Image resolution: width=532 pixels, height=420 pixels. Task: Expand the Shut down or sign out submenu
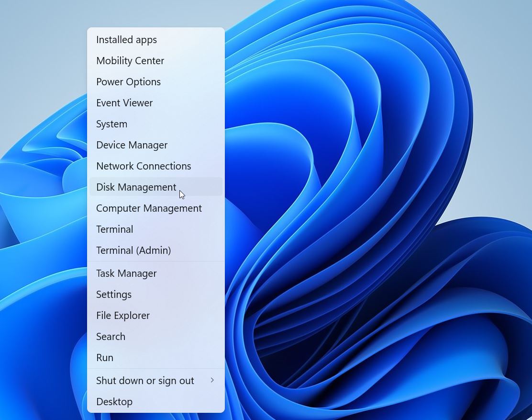pos(156,381)
